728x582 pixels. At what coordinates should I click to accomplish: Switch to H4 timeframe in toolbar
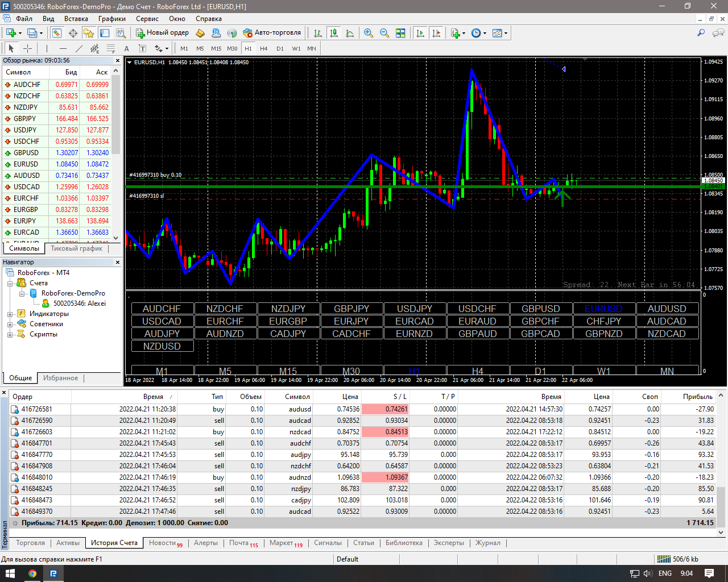[x=264, y=48]
